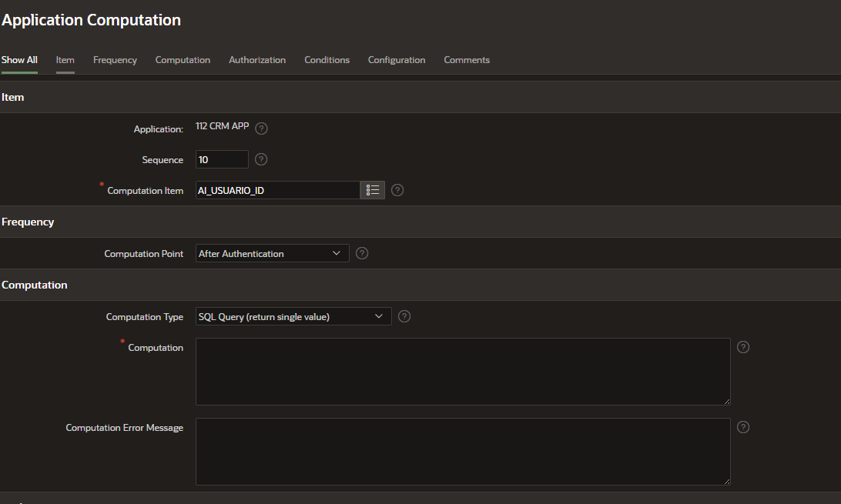Click help icon next to Application name
This screenshot has width=841, height=504.
coord(261,128)
